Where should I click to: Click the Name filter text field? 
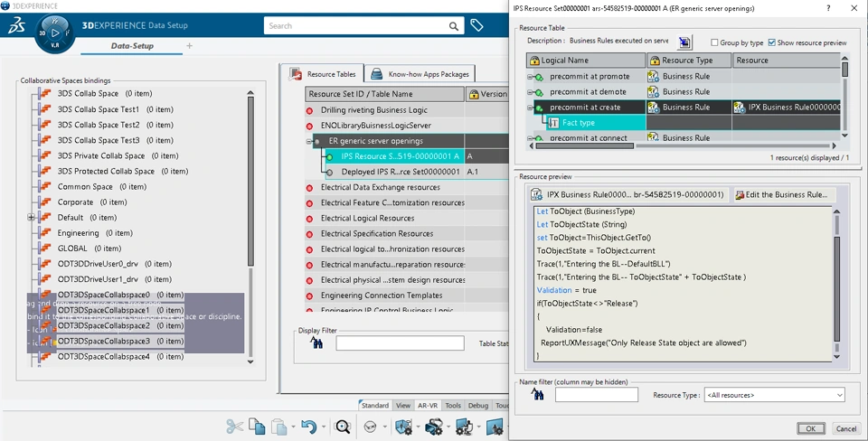[x=596, y=395]
